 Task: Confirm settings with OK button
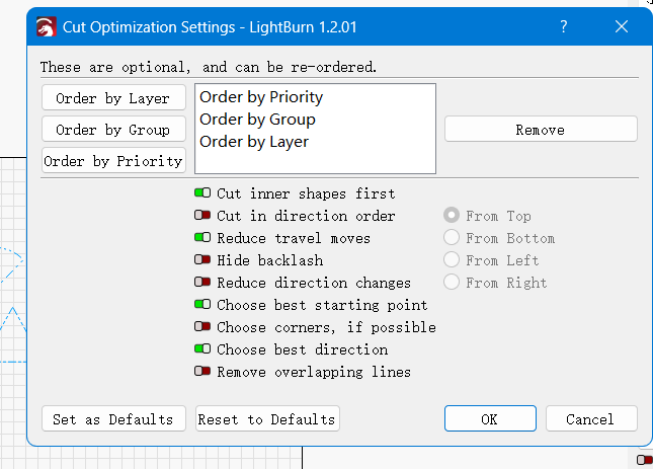click(489, 419)
